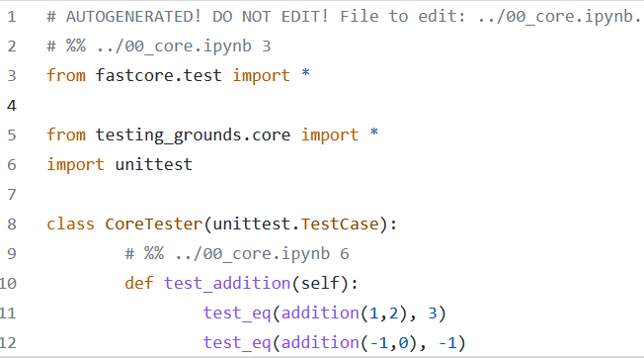Click the 'test_addition' function name
Image resolution: width=644 pixels, height=359 pixels.
[227, 284]
